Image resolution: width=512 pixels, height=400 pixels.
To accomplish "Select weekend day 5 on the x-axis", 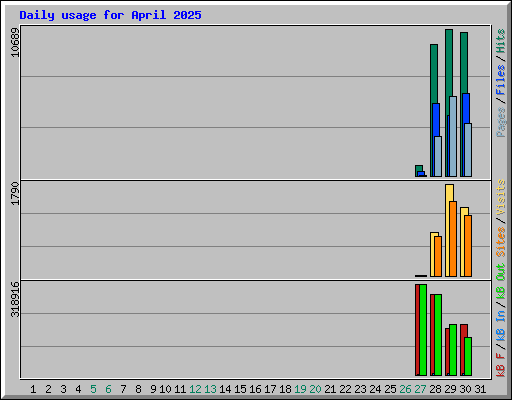I will [93, 389].
